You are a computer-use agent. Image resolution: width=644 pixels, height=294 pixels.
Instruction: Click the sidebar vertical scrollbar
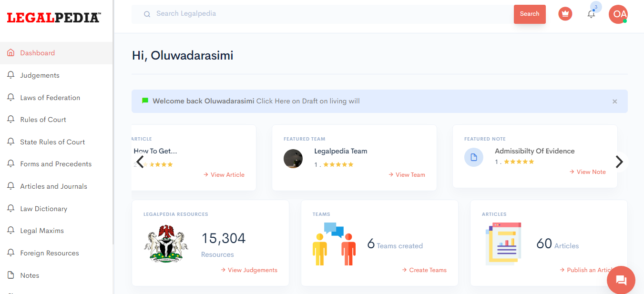pyautogui.click(x=113, y=122)
